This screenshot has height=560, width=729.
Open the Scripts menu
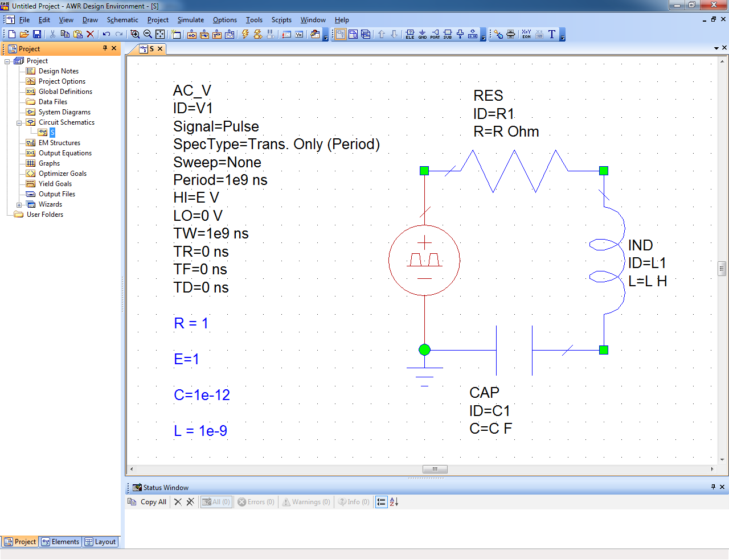281,20
